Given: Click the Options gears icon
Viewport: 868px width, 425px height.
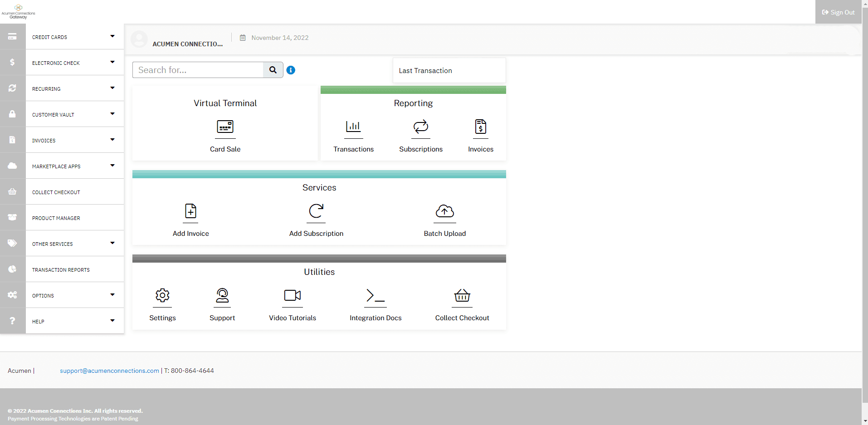Looking at the screenshot, I should click(x=12, y=295).
